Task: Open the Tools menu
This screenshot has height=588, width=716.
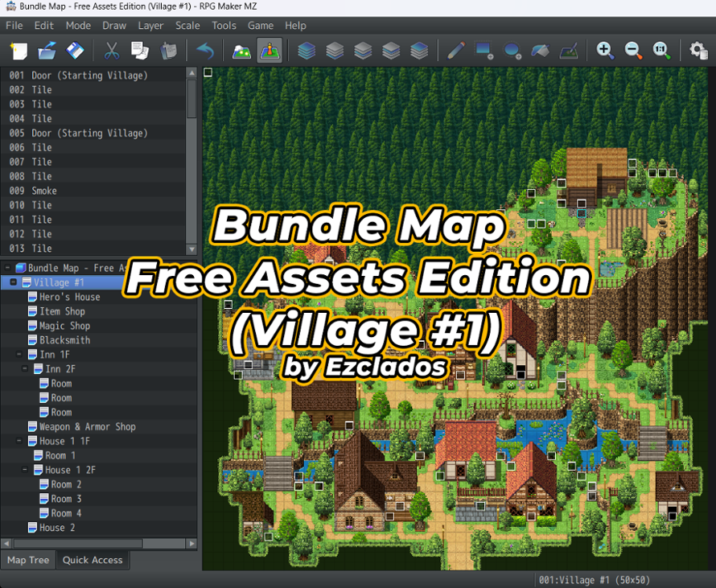Action: coord(224,25)
